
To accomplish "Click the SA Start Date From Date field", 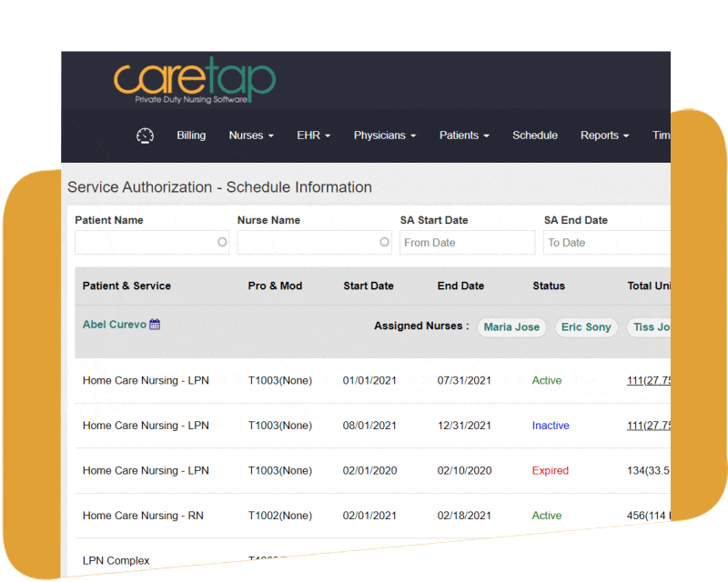I will (467, 243).
